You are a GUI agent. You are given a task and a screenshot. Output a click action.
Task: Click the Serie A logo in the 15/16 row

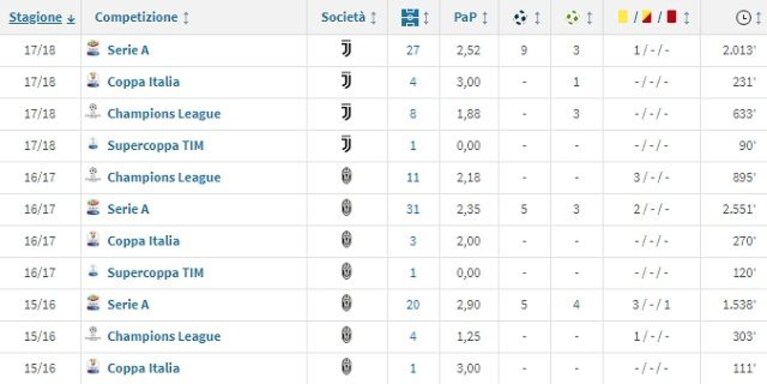(93, 304)
